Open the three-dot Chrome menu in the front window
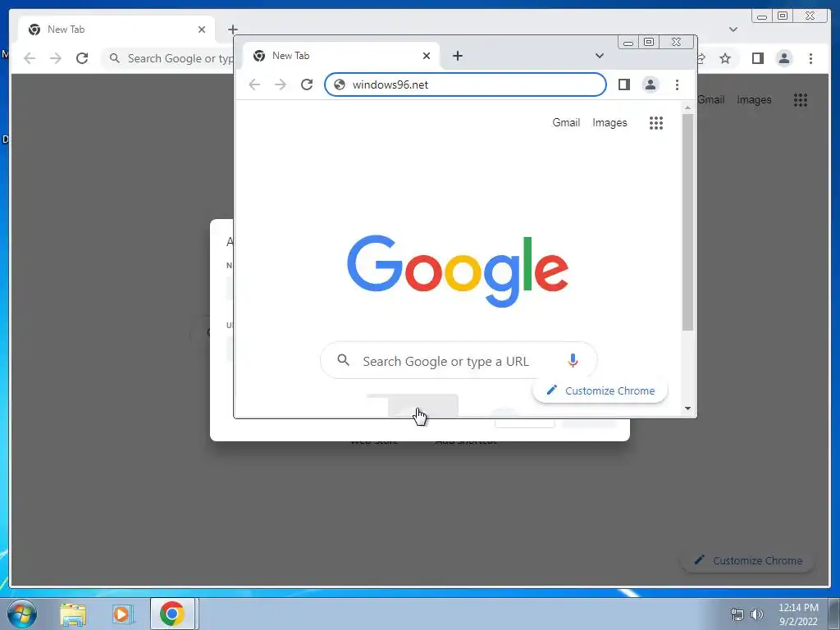The width and height of the screenshot is (840, 630). click(677, 84)
